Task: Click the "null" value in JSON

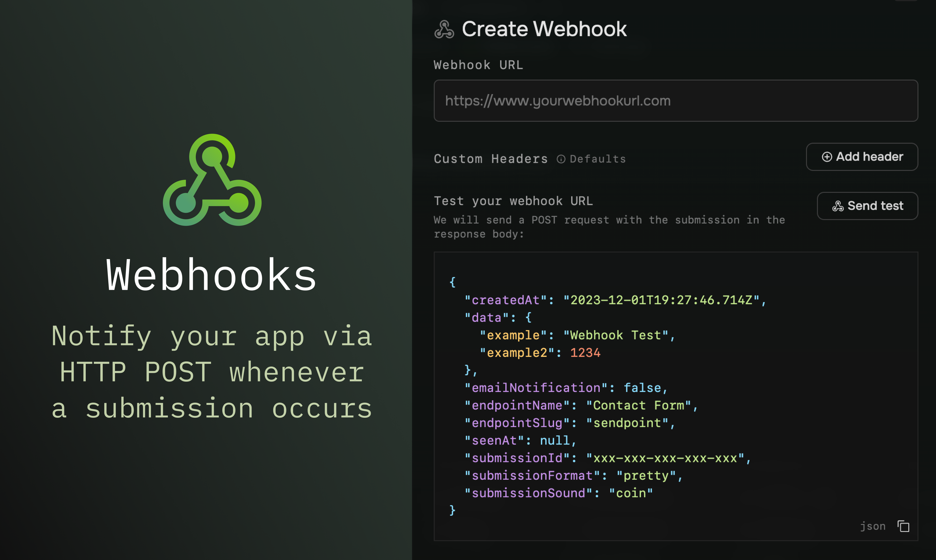Action: point(555,440)
